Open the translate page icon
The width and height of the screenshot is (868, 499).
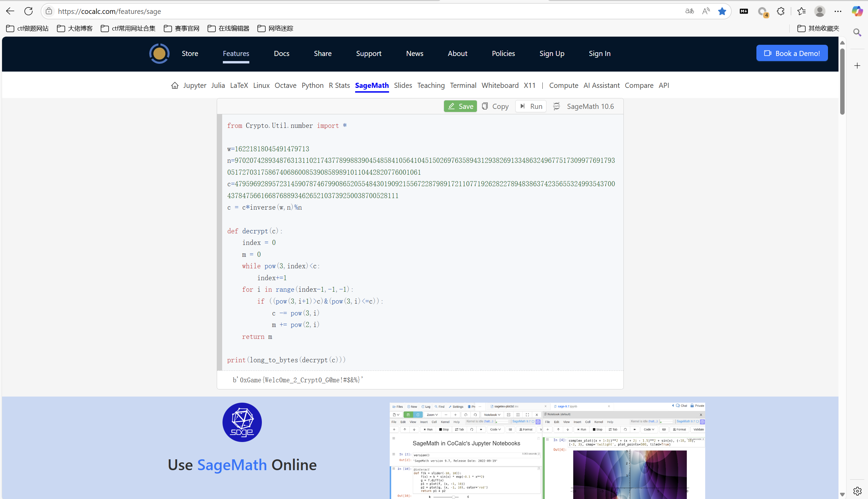tap(690, 11)
